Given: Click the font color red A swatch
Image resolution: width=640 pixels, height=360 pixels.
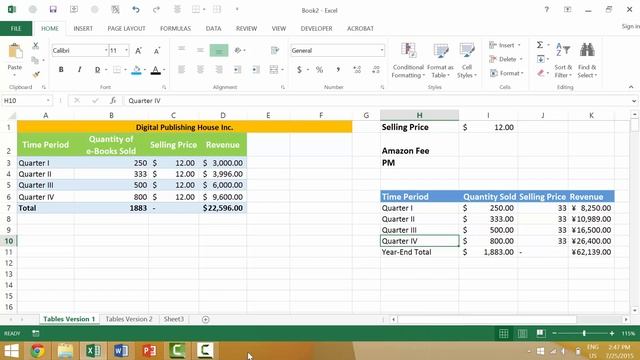Looking at the screenshot, I should click(156, 70).
